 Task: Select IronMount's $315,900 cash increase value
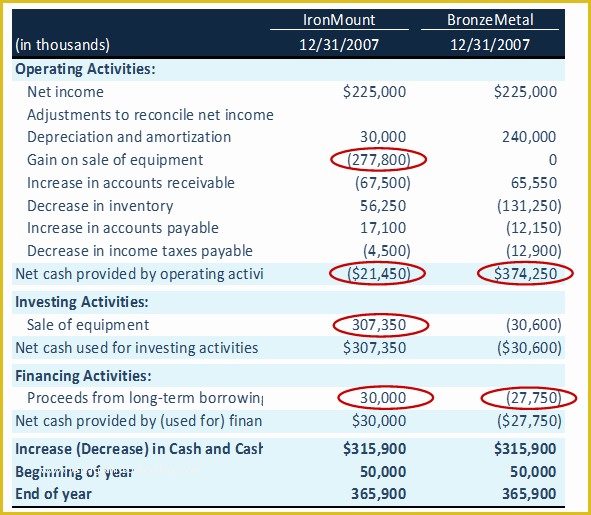point(374,449)
